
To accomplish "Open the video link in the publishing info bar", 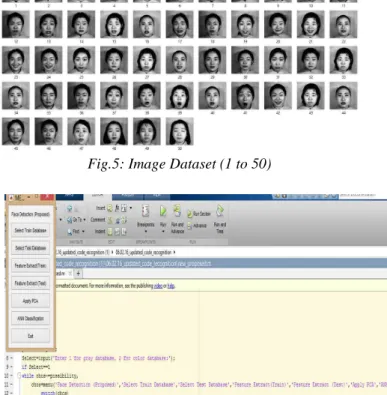I will point(158,286).
